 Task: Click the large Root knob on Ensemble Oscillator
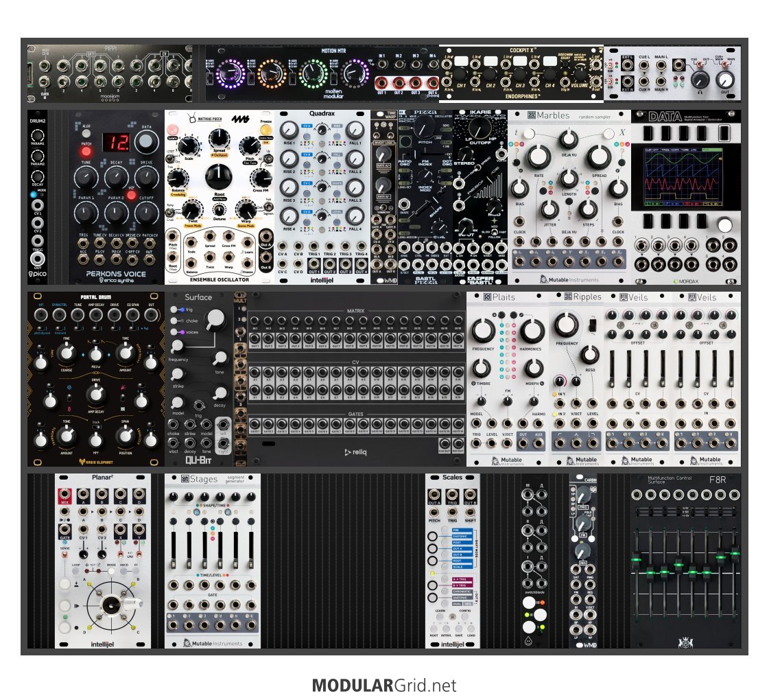(219, 176)
